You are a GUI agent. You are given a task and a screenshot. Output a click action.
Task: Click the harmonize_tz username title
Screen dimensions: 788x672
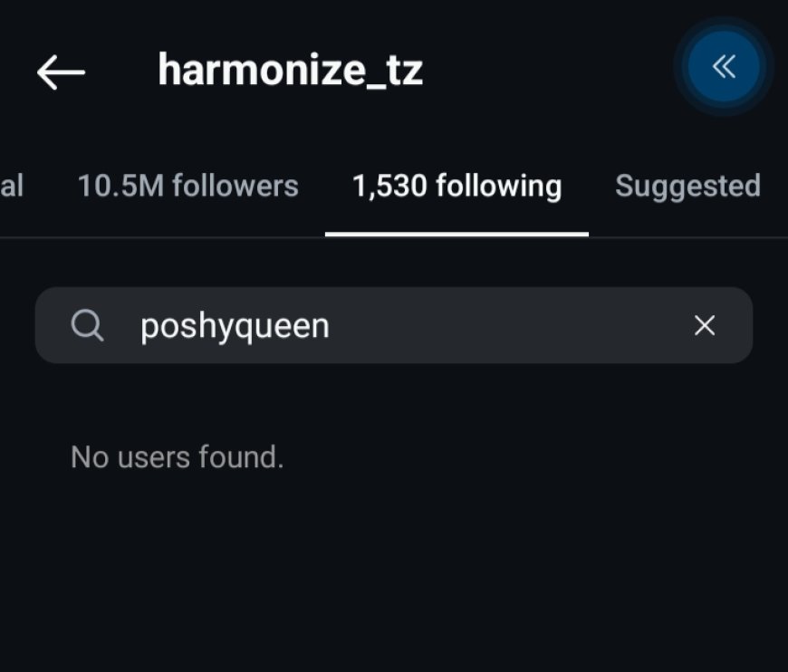(290, 70)
